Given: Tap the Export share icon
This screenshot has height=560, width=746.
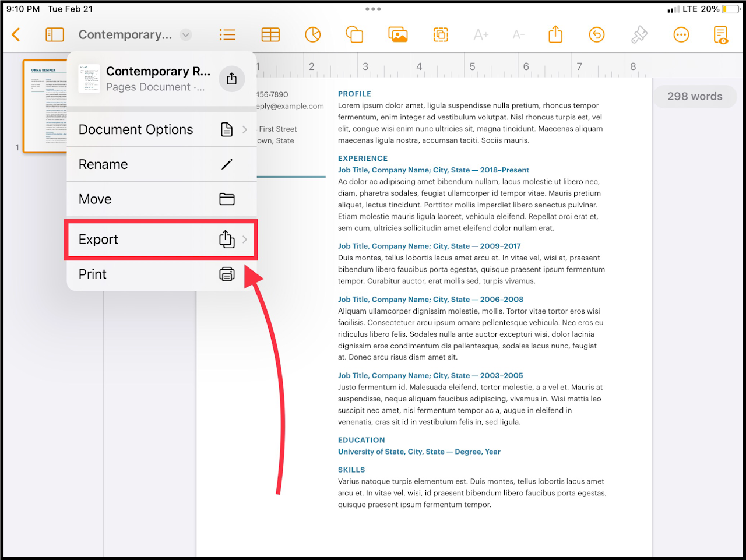Looking at the screenshot, I should [x=227, y=239].
